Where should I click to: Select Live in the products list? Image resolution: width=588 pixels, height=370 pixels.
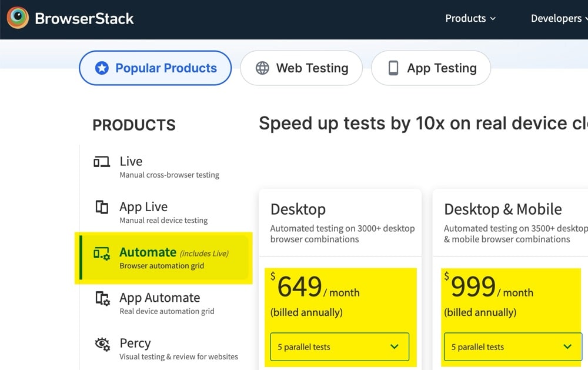[x=164, y=167]
